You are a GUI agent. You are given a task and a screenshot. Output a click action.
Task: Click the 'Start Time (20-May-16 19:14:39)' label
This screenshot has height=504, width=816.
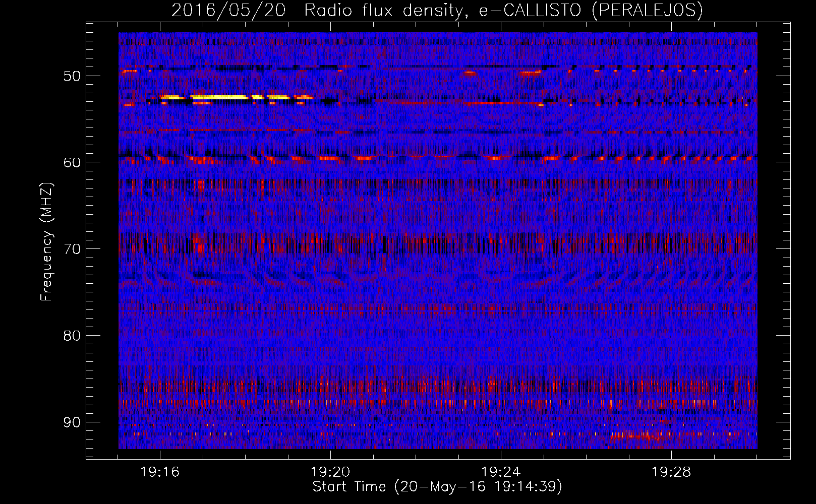point(437,487)
